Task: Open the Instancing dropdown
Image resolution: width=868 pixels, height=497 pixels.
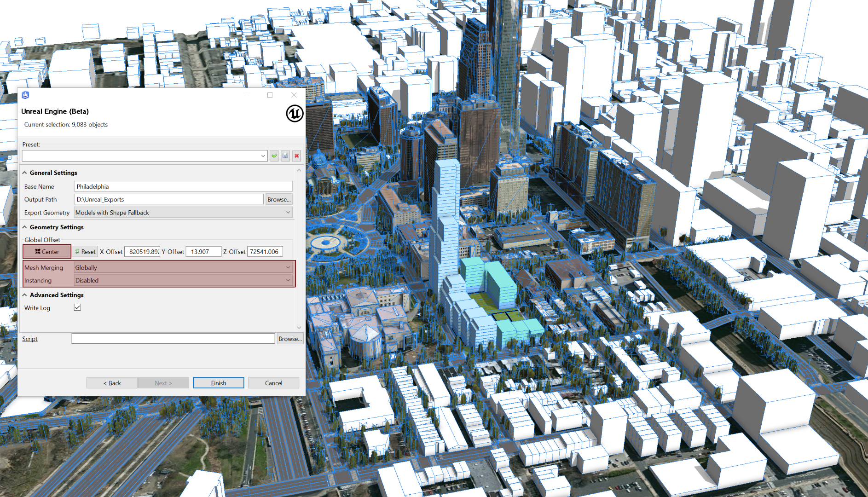Action: [183, 280]
